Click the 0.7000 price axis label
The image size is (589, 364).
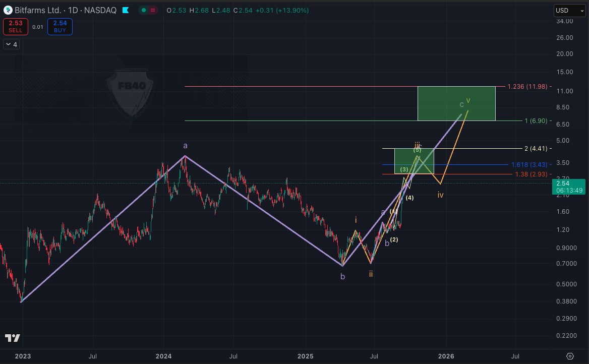[566, 263]
